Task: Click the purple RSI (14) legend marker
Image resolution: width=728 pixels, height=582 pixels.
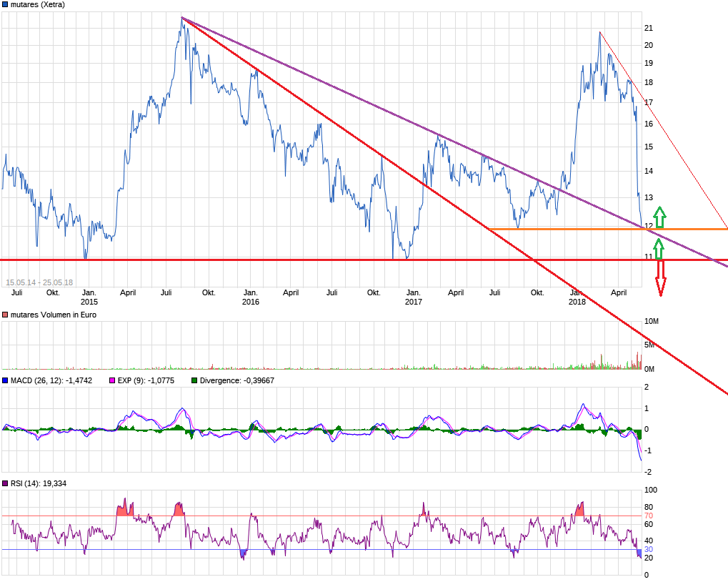Action: point(5,484)
